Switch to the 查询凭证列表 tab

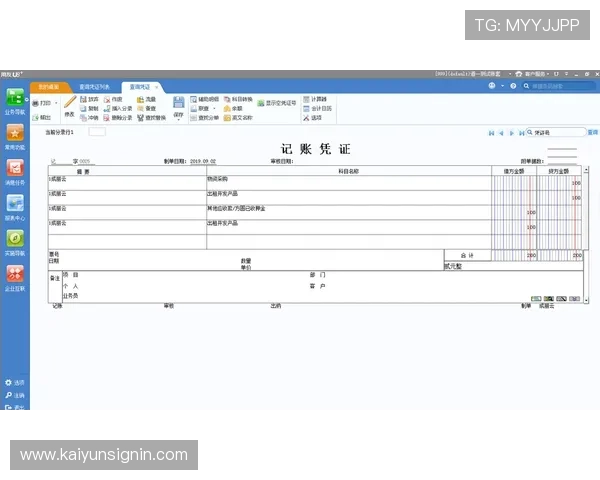pyautogui.click(x=94, y=87)
